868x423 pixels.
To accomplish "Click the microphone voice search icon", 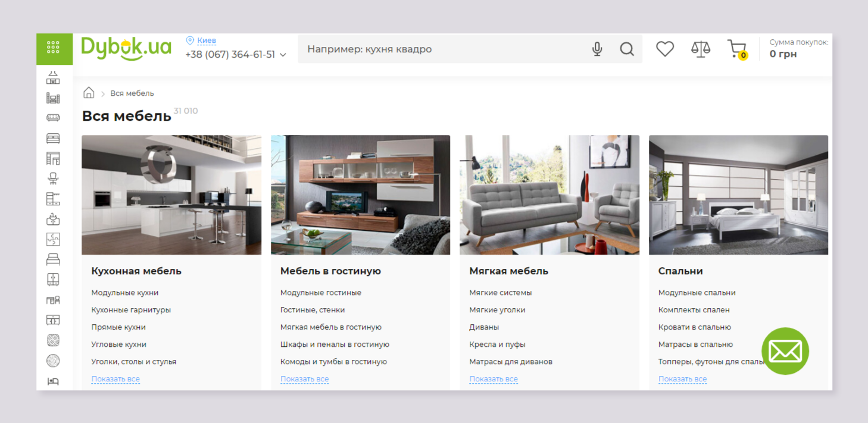I will tap(597, 49).
